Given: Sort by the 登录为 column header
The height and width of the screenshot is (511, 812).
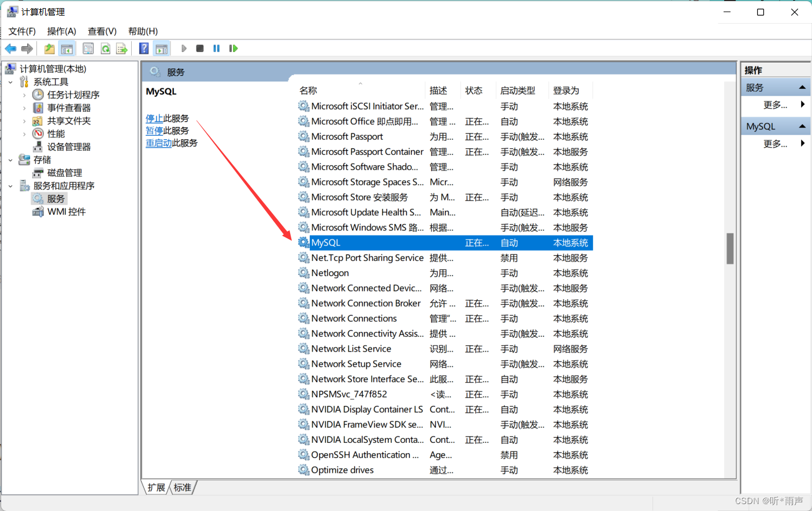Looking at the screenshot, I should (x=570, y=91).
